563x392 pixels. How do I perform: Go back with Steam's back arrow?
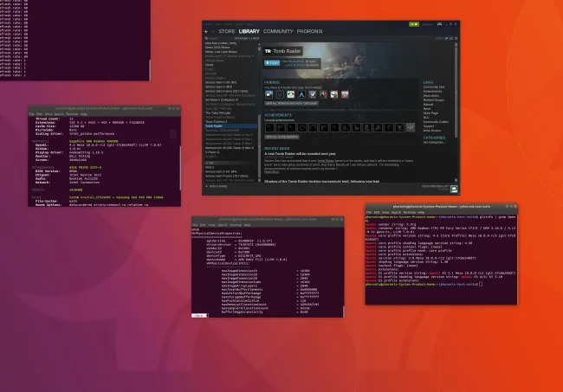tap(206, 31)
